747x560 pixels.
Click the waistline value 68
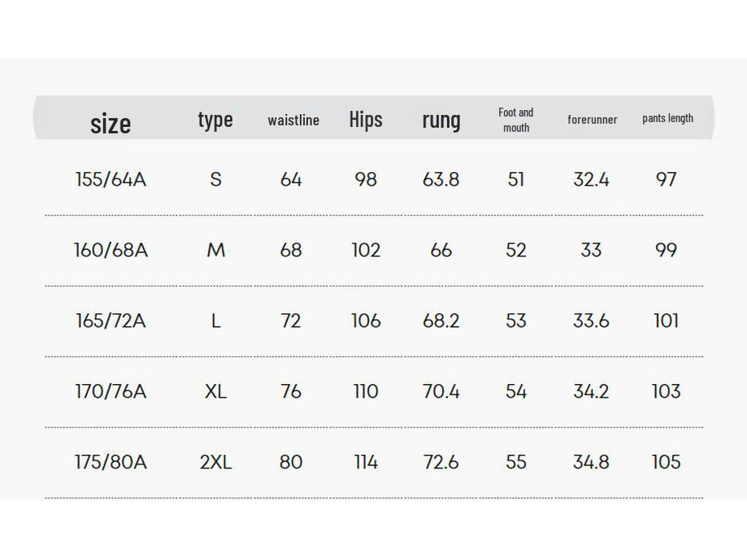coord(291,250)
